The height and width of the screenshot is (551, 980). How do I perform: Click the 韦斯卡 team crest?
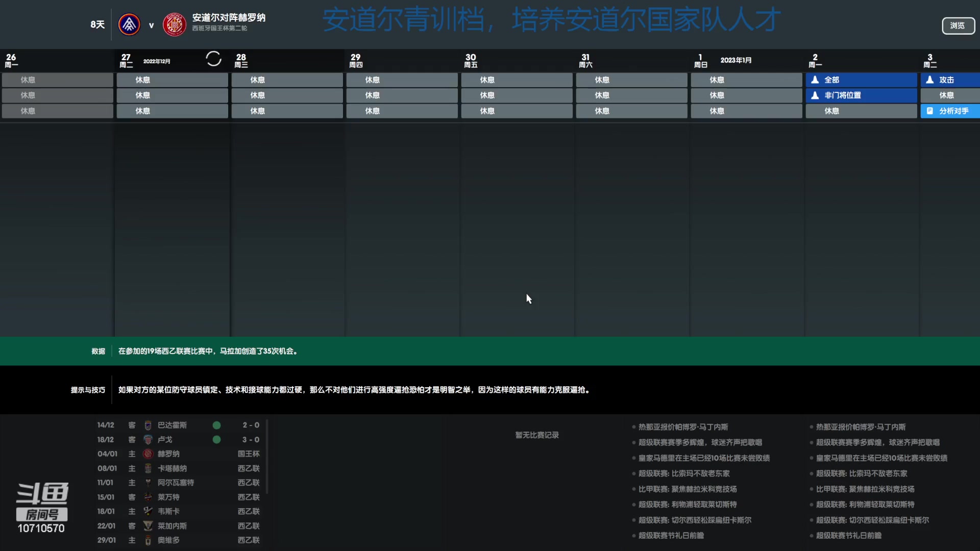pos(148,511)
